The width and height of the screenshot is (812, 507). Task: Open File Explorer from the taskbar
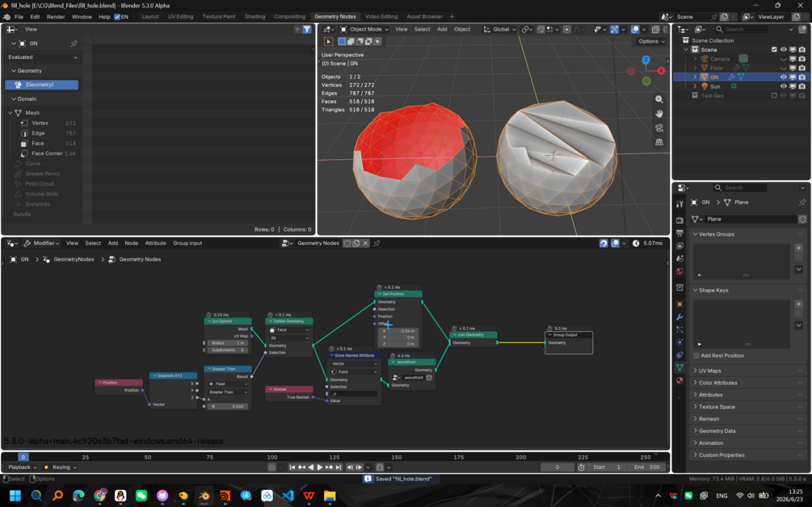(x=330, y=496)
